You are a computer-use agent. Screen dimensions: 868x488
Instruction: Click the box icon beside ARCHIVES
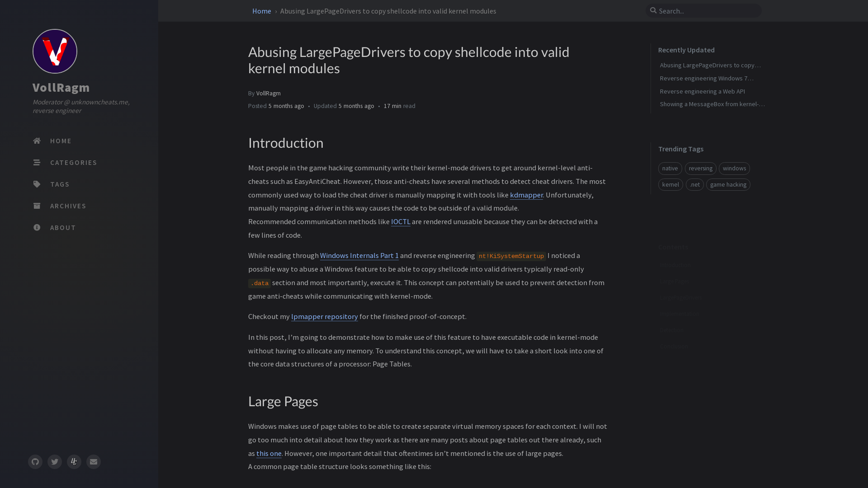pos(37,206)
